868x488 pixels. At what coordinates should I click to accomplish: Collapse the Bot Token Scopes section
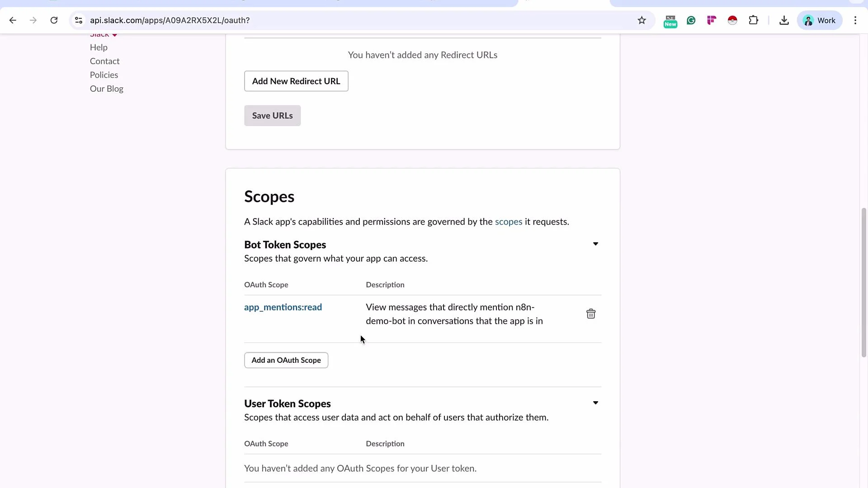[595, 244]
